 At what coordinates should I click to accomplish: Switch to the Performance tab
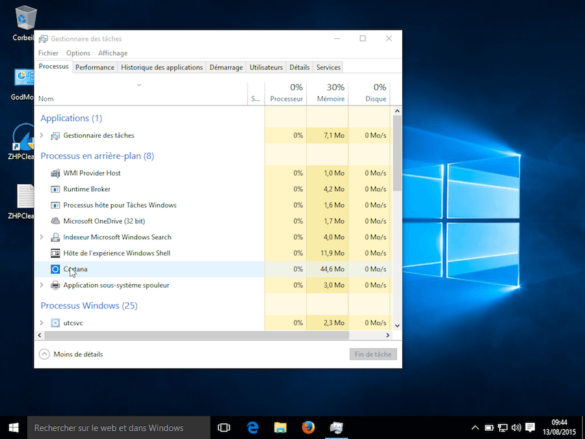tap(95, 68)
